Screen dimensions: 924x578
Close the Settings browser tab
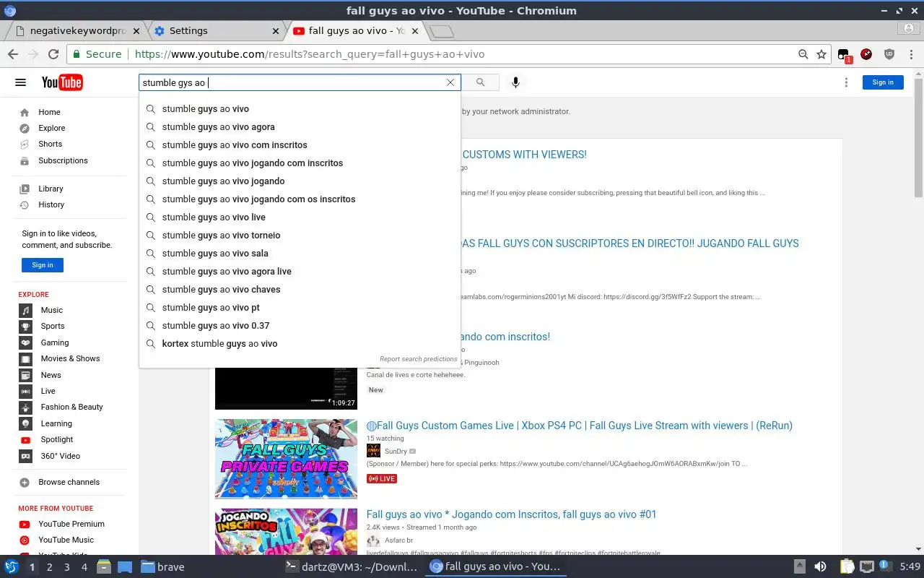(275, 31)
